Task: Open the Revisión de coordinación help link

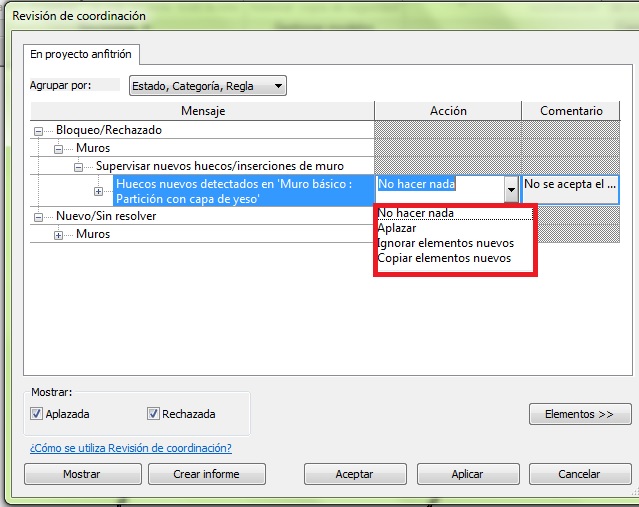Action: click(130, 448)
